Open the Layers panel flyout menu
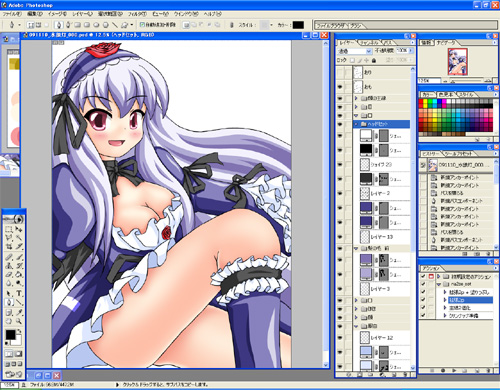Image resolution: width=500 pixels, height=390 pixels. 412,43
